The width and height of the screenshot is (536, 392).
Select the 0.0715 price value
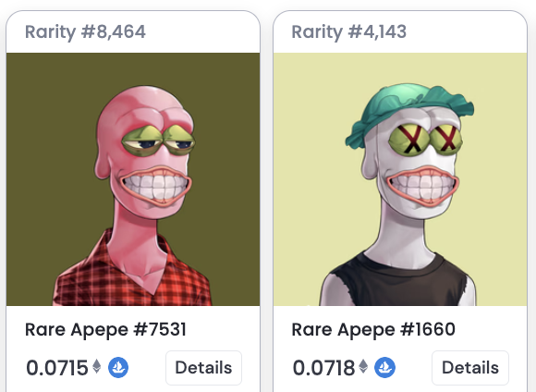pyautogui.click(x=57, y=368)
